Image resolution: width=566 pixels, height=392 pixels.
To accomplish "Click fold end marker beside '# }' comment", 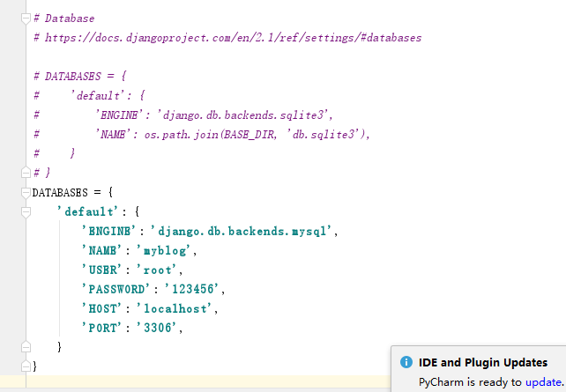I will point(25,173).
